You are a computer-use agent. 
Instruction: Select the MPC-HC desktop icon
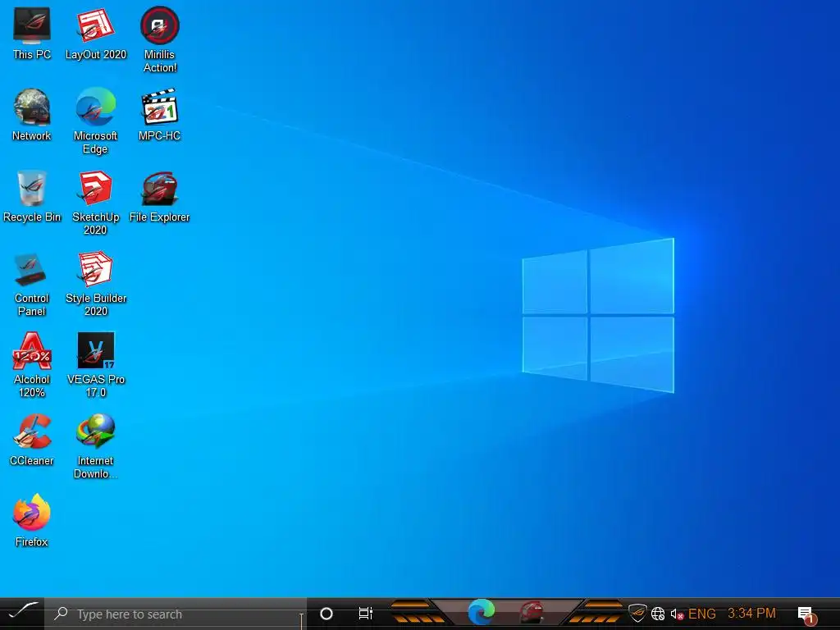pos(160,115)
